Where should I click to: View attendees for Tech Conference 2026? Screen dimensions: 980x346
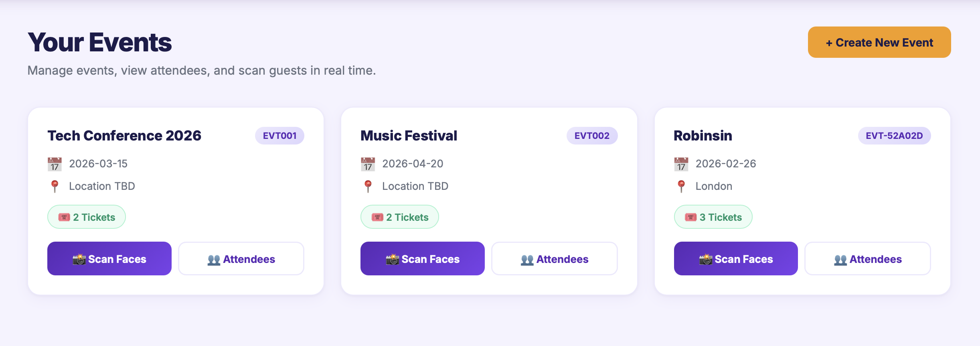click(241, 258)
